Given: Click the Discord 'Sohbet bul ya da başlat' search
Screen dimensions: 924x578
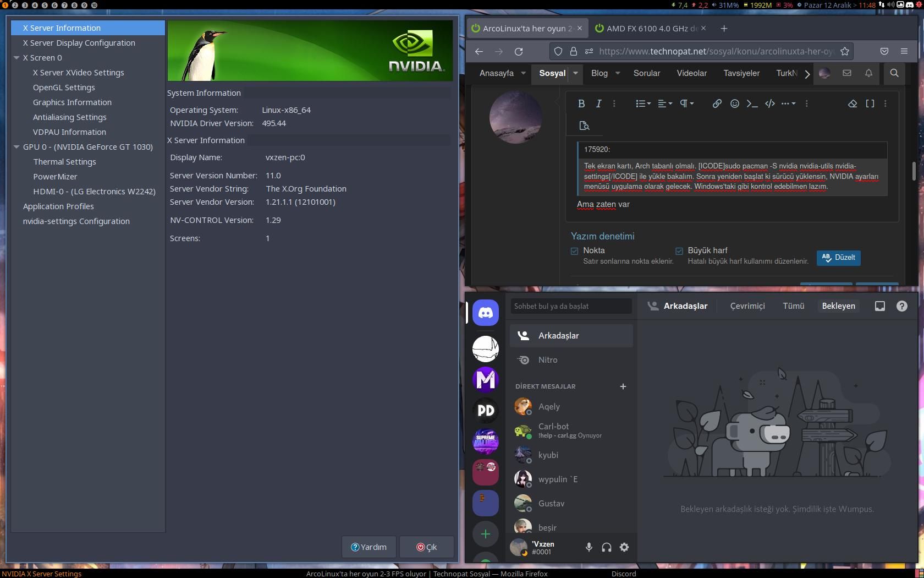Looking at the screenshot, I should click(x=571, y=306).
